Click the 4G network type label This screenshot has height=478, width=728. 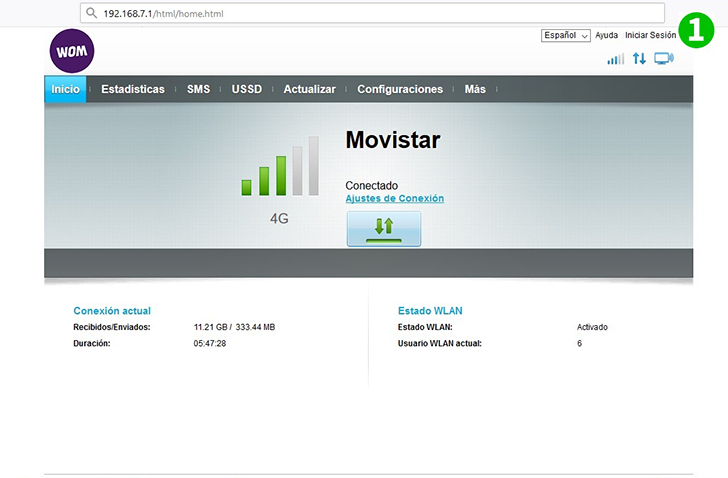(x=280, y=219)
